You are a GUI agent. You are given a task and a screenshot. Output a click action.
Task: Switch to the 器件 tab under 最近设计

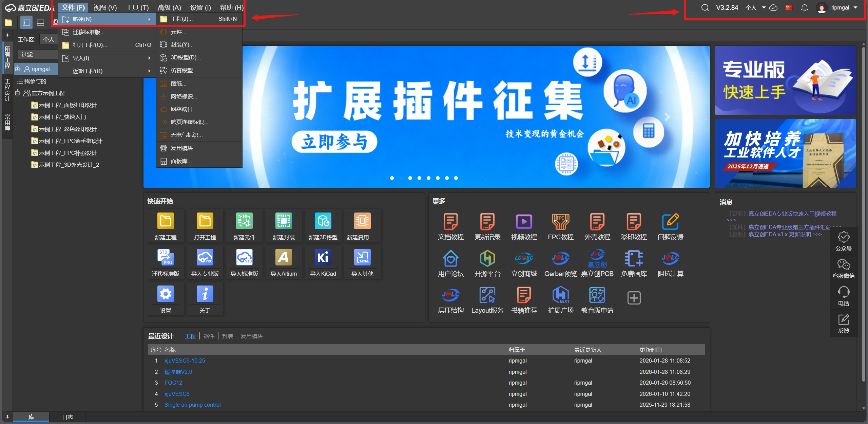[x=209, y=336]
